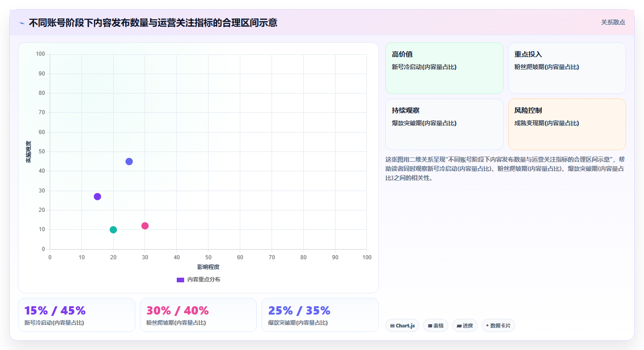Click the 数据卡片 tag

coord(498,326)
